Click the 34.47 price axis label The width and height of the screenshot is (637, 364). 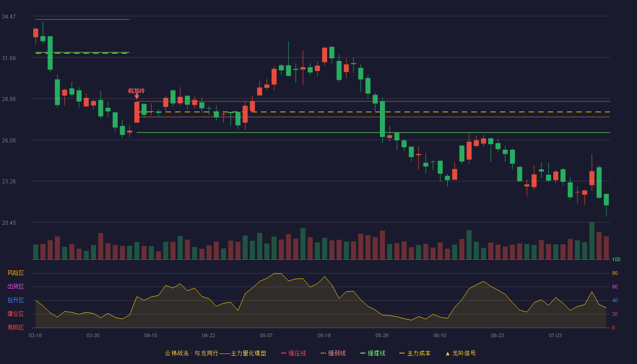point(9,17)
